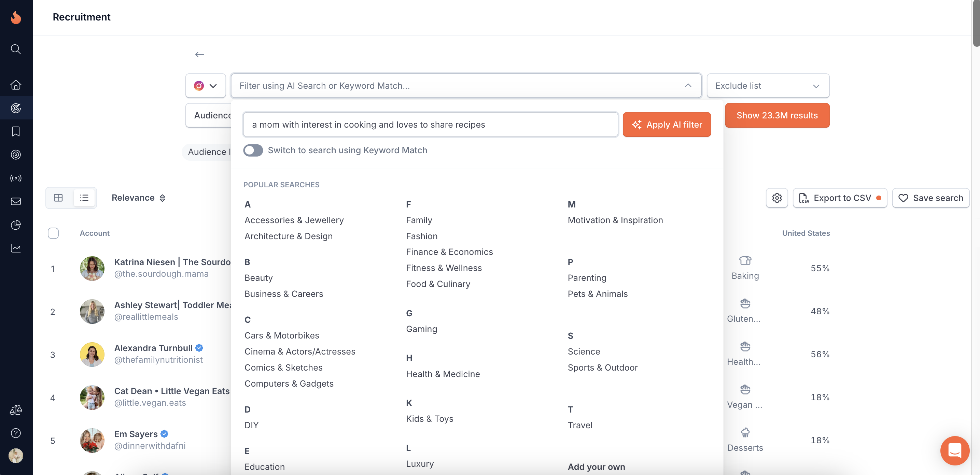This screenshot has height=475, width=980.
Task: Click Katrina Niesen's profile picture
Action: point(92,269)
